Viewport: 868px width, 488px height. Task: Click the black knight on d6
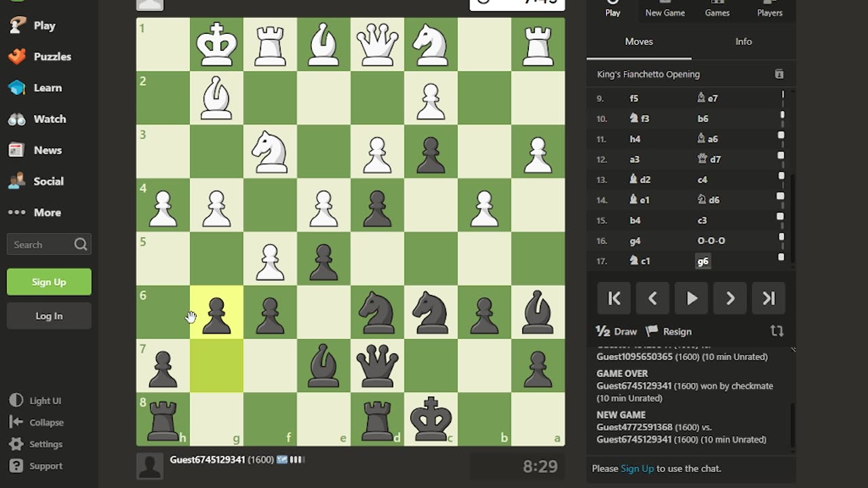(377, 312)
